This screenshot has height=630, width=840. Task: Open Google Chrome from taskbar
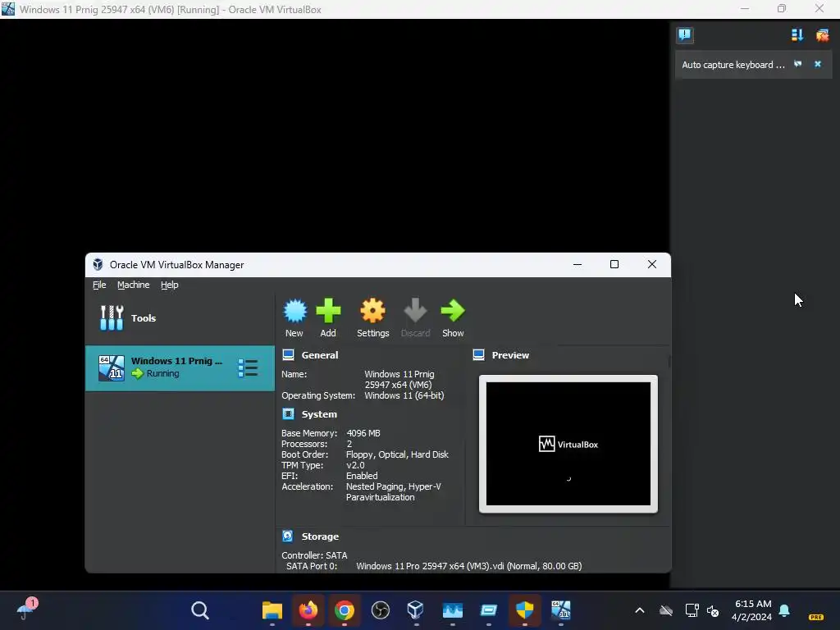pos(344,610)
